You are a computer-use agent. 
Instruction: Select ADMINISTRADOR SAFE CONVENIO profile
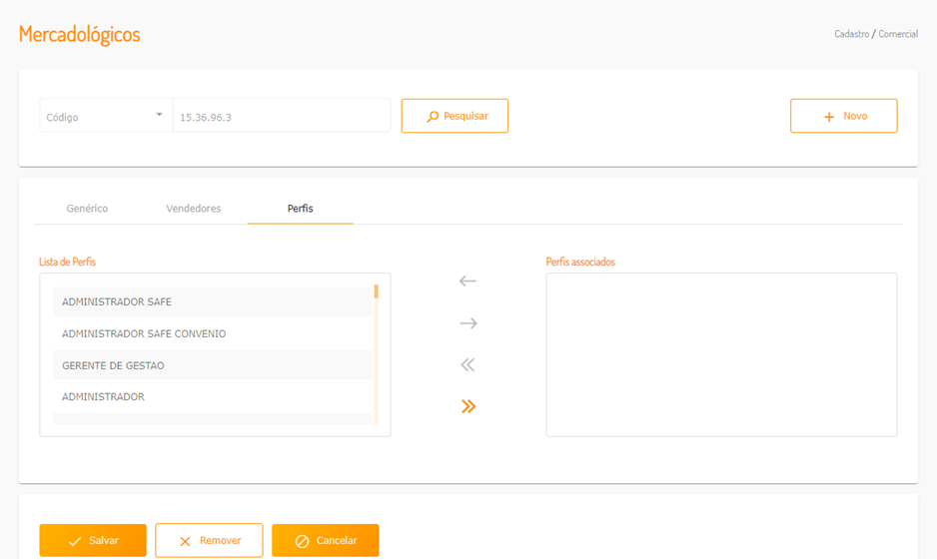tap(213, 333)
